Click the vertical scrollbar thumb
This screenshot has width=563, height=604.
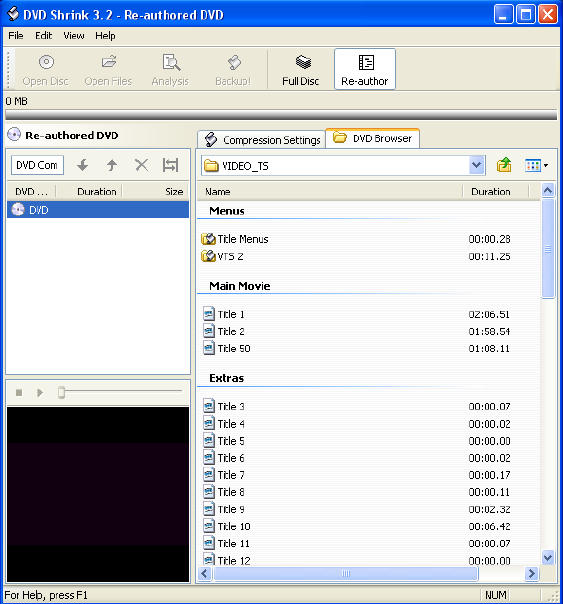[548, 248]
